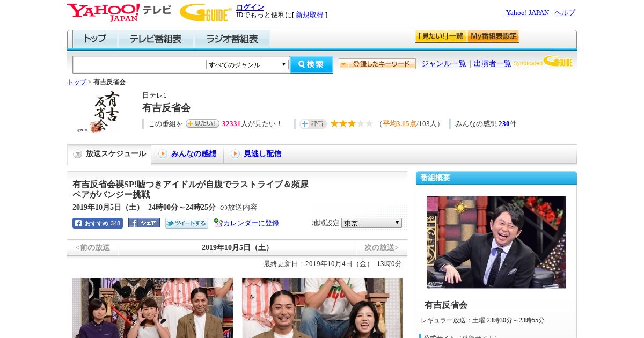
Task: Focus the program search input field
Action: 139,64
